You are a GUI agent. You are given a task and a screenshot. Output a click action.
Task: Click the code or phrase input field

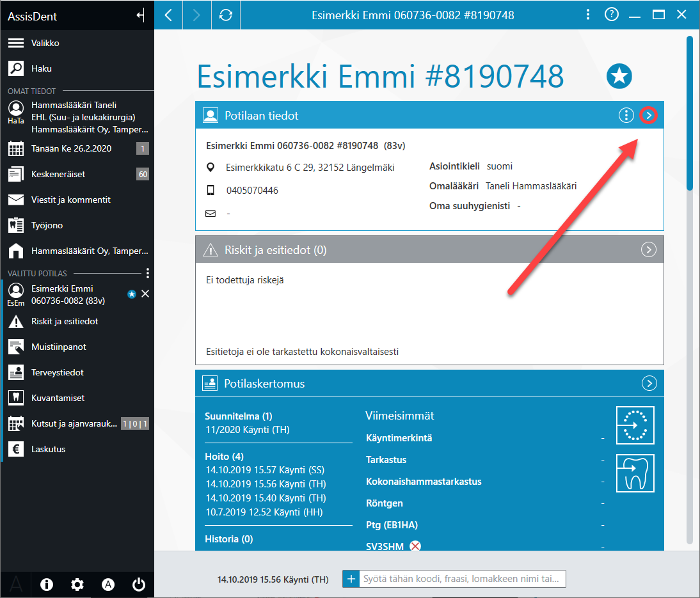pyautogui.click(x=463, y=579)
